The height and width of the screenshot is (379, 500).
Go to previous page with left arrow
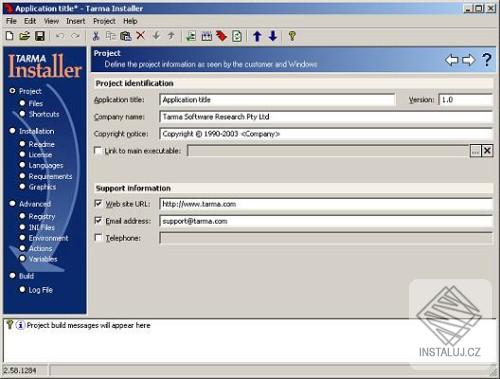point(452,60)
